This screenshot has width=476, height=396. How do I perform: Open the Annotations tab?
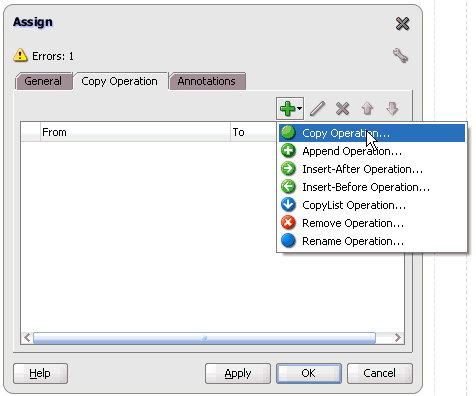coord(207,81)
